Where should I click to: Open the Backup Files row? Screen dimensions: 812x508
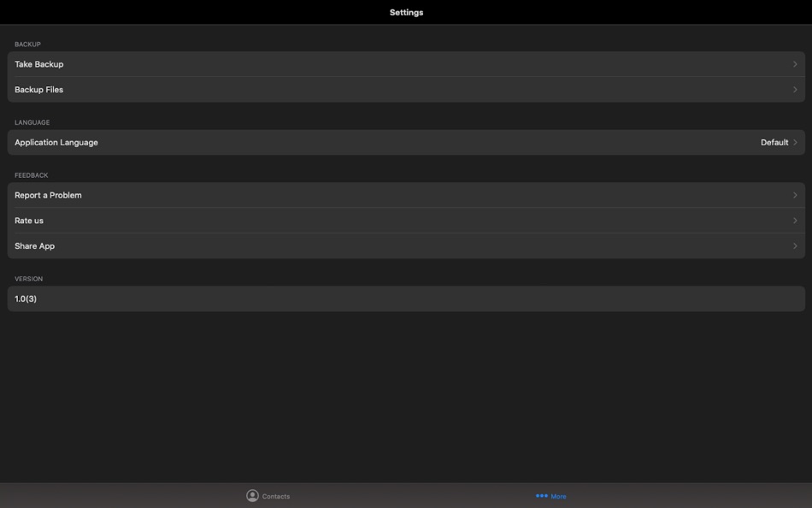click(406, 90)
